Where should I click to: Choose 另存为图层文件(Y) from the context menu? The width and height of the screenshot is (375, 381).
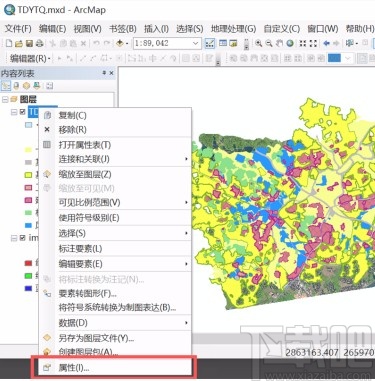115,338
